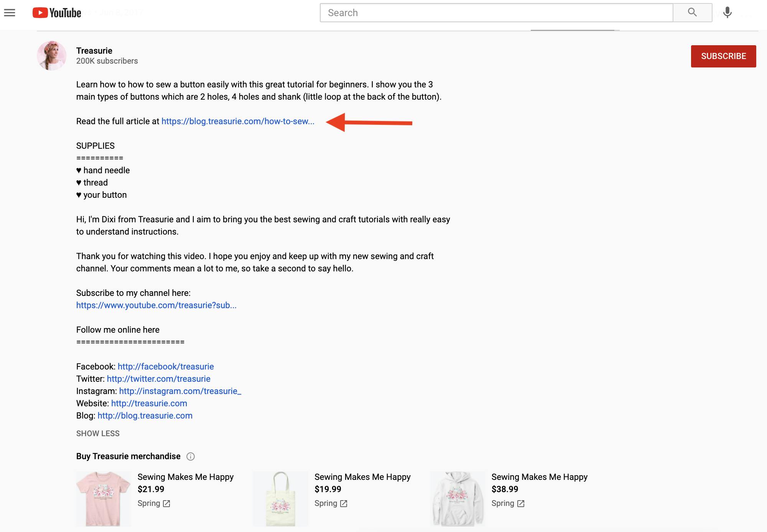Click the search magnifier button
Image resolution: width=767 pixels, height=532 pixels.
[692, 13]
